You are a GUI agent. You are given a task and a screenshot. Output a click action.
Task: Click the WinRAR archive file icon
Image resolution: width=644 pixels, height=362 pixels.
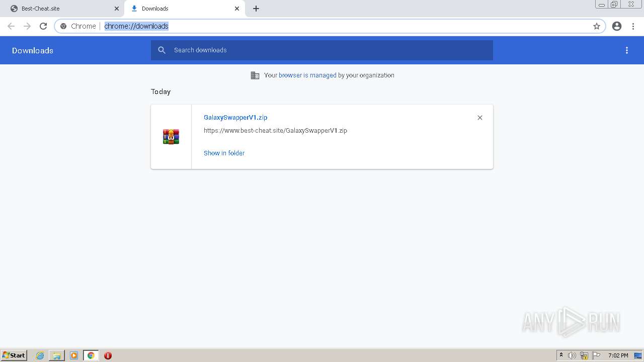click(x=171, y=137)
